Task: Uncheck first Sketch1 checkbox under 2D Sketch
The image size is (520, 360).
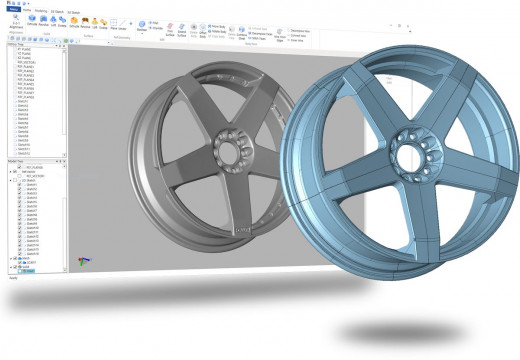Action: coord(19,185)
